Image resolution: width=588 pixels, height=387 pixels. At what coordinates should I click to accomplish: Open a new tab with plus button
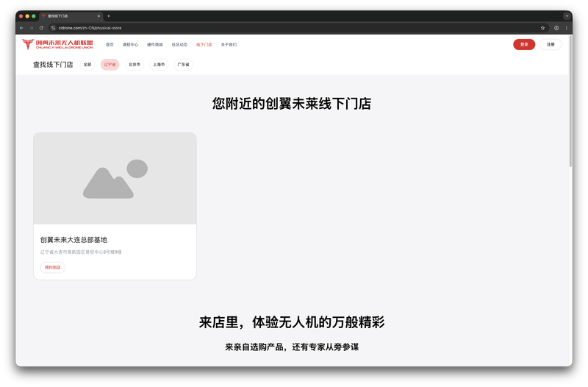[109, 16]
